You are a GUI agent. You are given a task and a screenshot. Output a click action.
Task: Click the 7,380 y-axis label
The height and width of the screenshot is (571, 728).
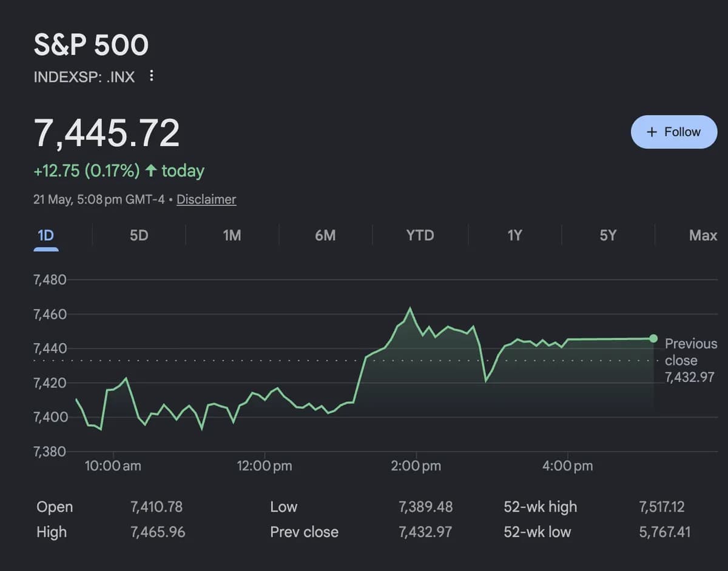pos(50,451)
